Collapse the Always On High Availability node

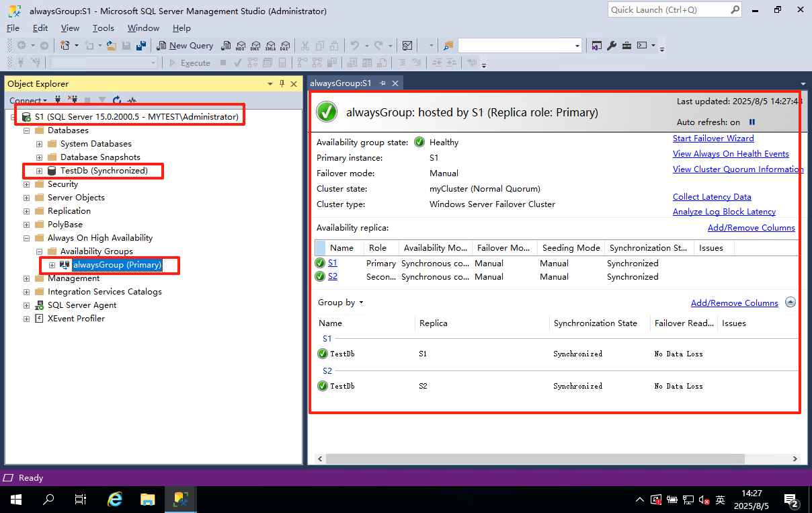click(x=27, y=238)
